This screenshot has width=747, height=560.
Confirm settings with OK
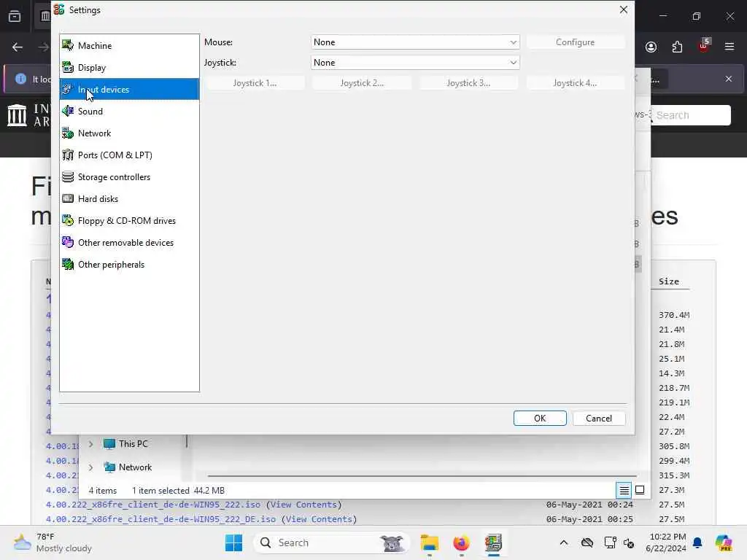point(540,418)
